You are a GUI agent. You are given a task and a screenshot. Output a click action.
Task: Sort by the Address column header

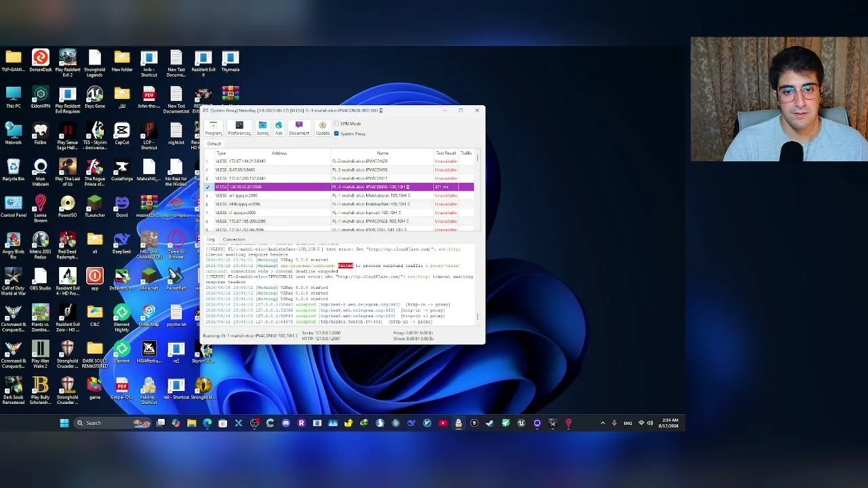coord(279,153)
